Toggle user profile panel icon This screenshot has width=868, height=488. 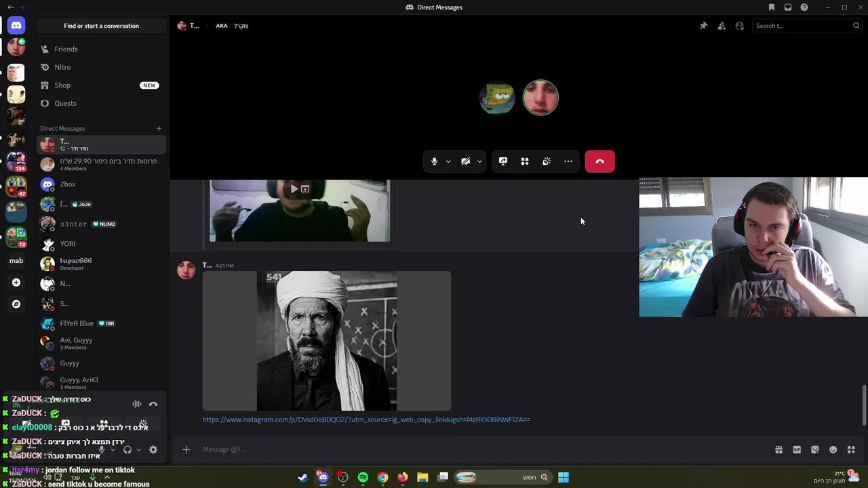pyautogui.click(x=740, y=26)
